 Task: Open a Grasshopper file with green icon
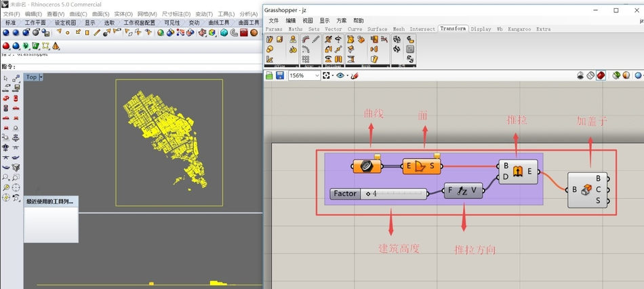(x=269, y=76)
